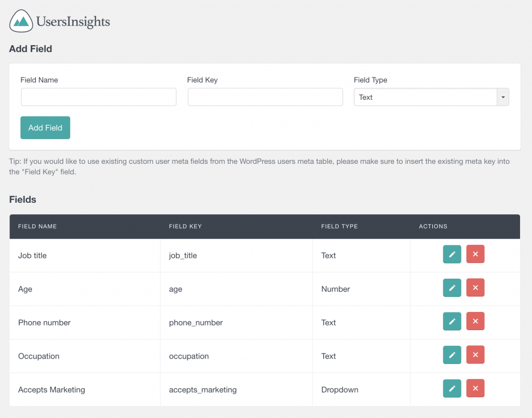The image size is (532, 418).
Task: Delete the Age field
Action: coord(475,288)
